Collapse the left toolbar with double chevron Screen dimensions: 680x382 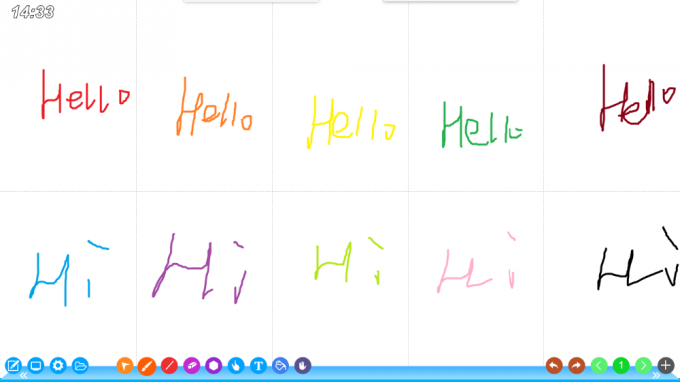23,375
